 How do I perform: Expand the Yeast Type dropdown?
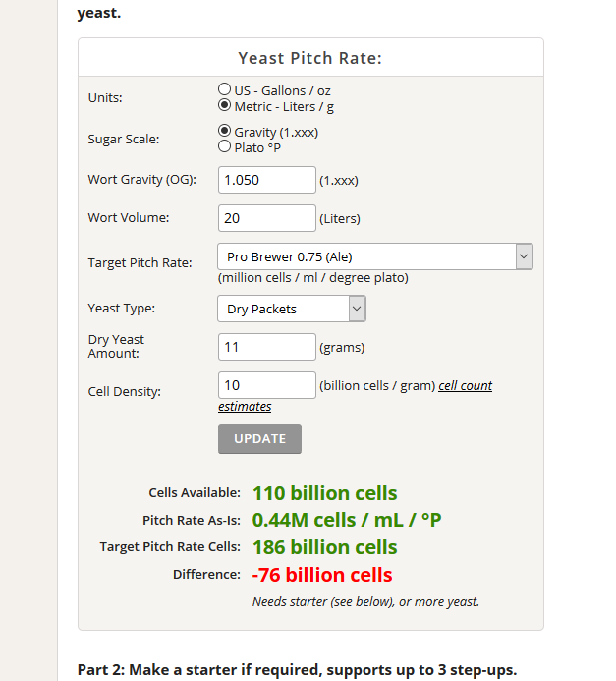coord(292,309)
